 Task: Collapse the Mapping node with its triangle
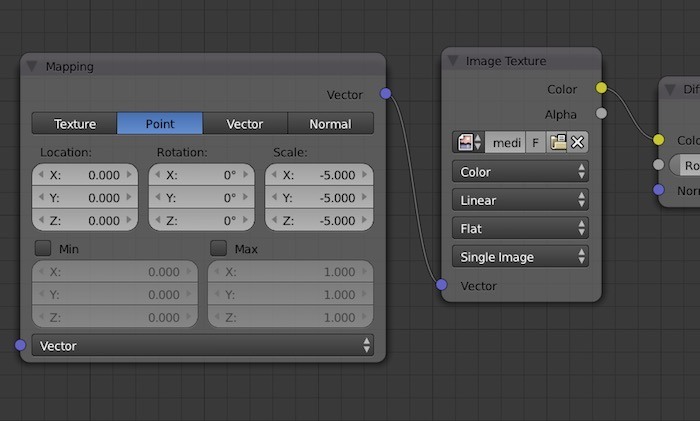[x=32, y=67]
